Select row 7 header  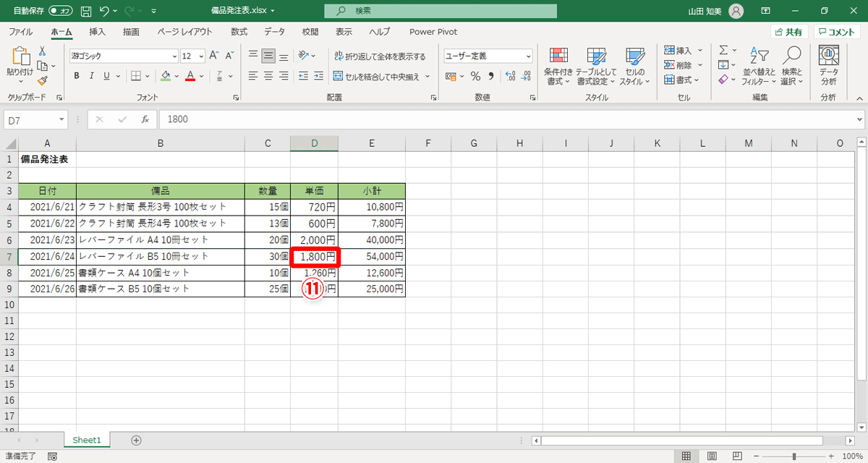[x=9, y=256]
